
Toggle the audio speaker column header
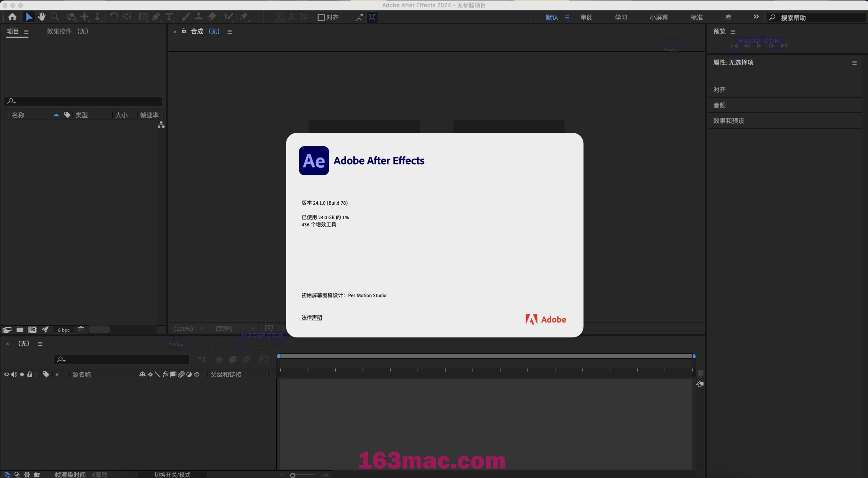point(14,374)
